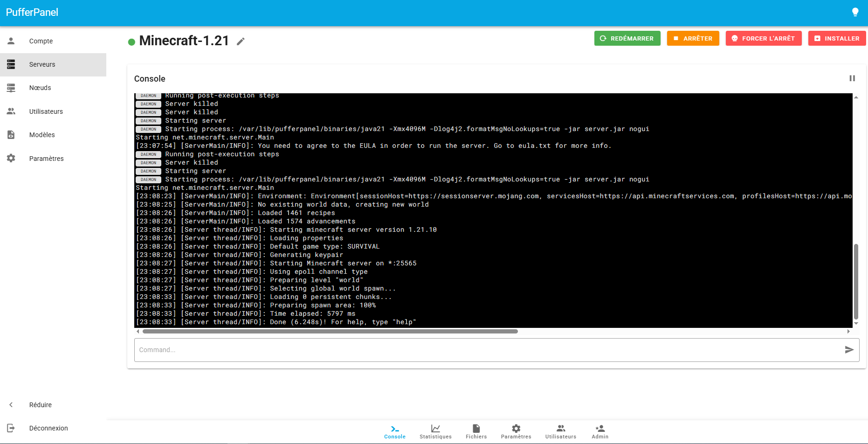Log out via Déconnexion
The width and height of the screenshot is (868, 444).
(48, 428)
